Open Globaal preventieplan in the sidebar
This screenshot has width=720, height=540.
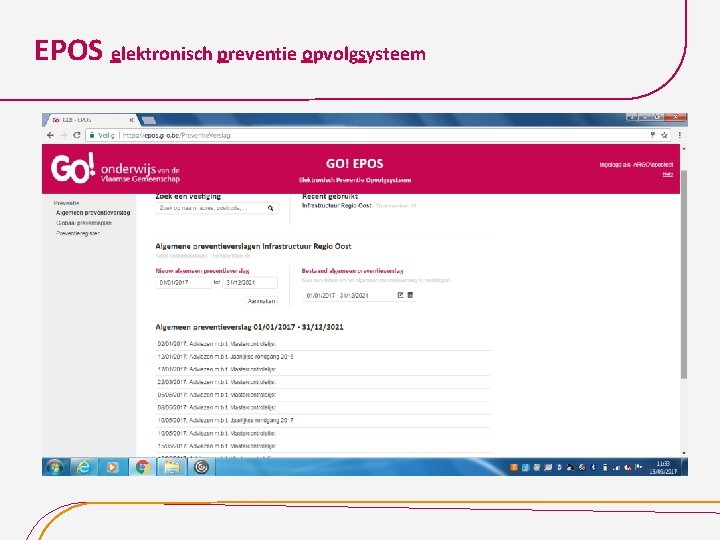(84, 223)
